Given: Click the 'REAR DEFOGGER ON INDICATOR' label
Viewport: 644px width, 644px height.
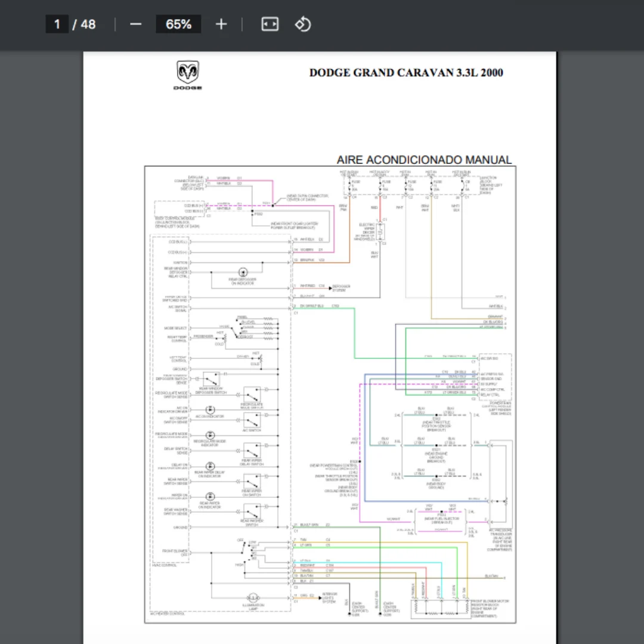Looking at the screenshot, I should pyautogui.click(x=242, y=281).
